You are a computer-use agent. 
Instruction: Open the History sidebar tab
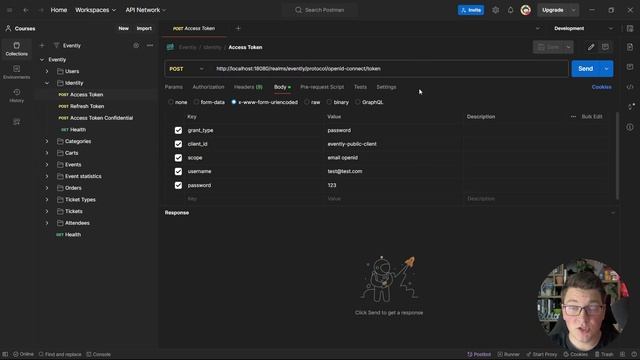click(x=16, y=95)
